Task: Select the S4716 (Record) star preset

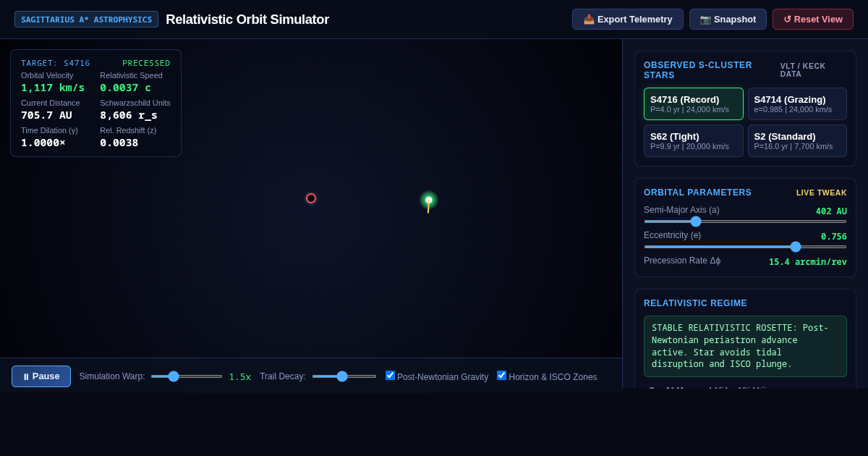Action: 694,104
